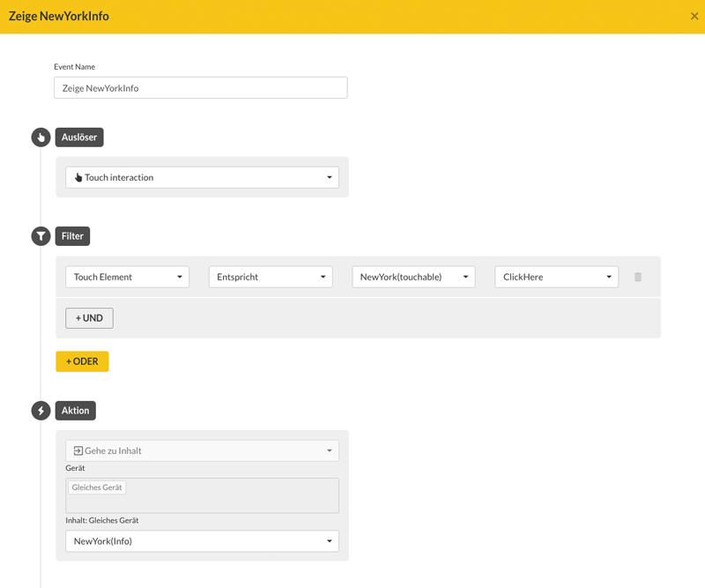Screen dimensions: 705x588
Task: Select the Filter section label
Action: 72,236
